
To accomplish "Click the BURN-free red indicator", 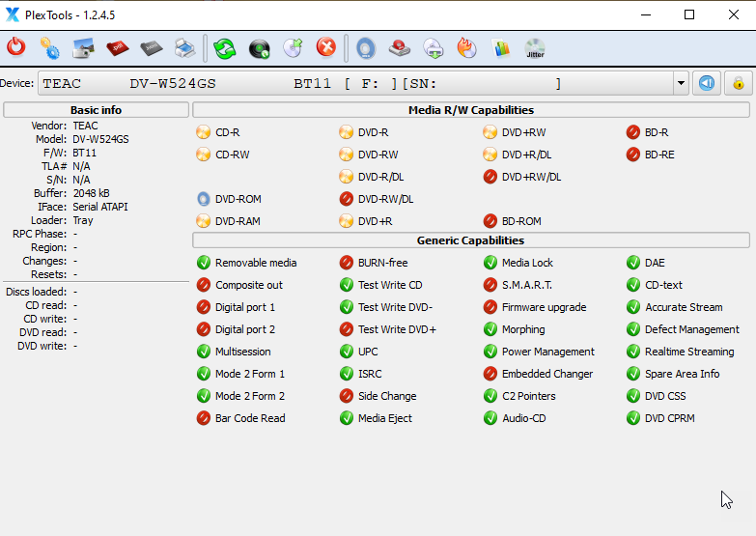I will [x=347, y=263].
